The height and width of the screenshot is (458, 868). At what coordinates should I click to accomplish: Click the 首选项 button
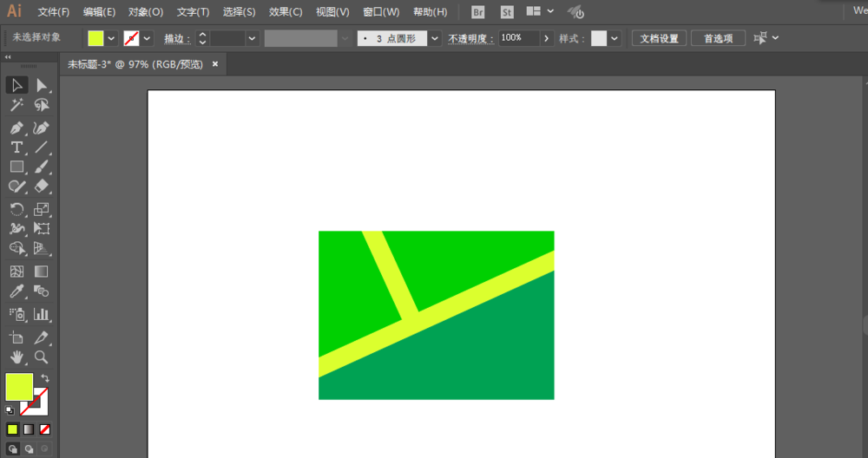click(718, 38)
